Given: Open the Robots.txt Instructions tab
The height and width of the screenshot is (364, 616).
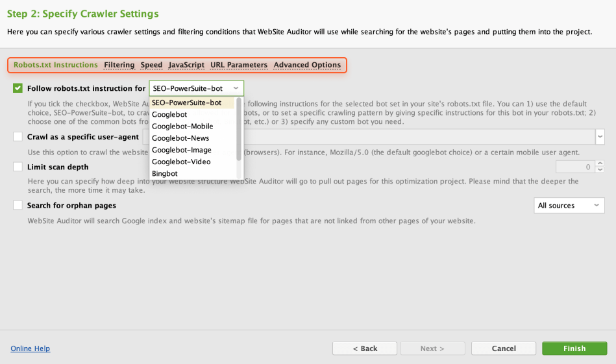Looking at the screenshot, I should [55, 65].
